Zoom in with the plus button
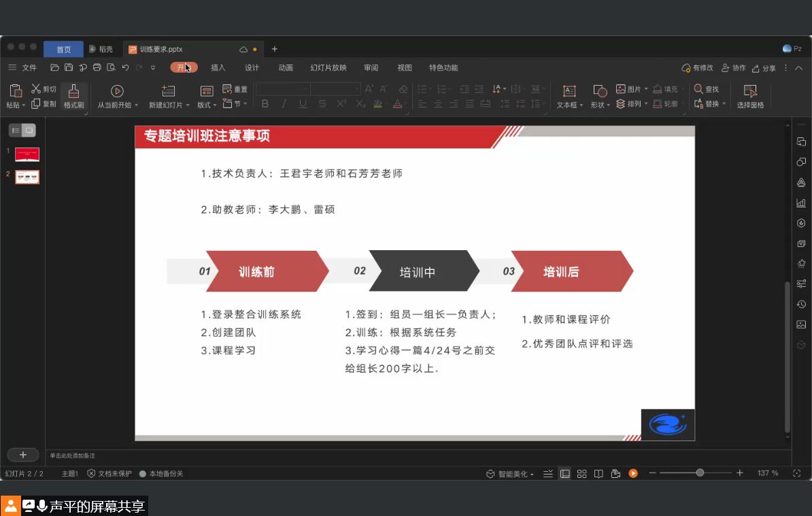 pos(740,473)
